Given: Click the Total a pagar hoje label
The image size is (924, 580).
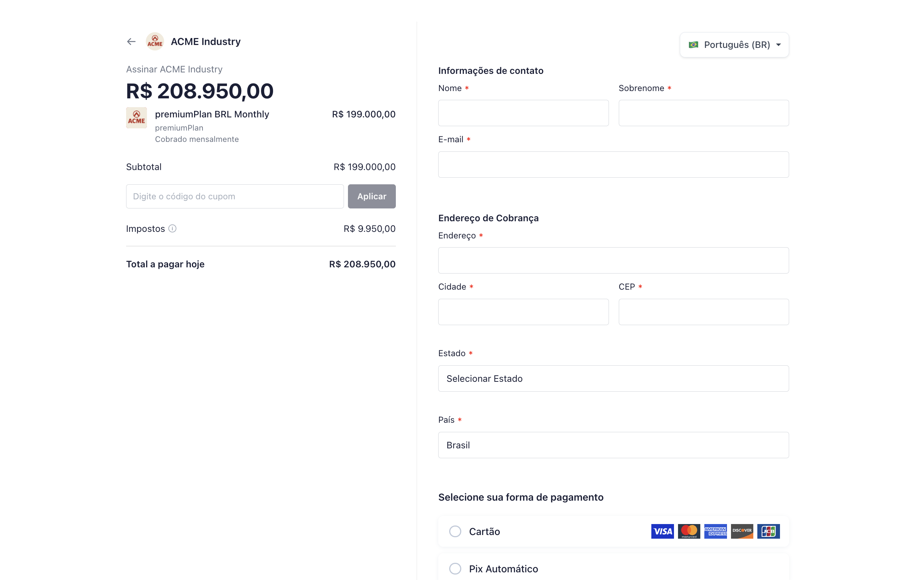Looking at the screenshot, I should point(165,264).
